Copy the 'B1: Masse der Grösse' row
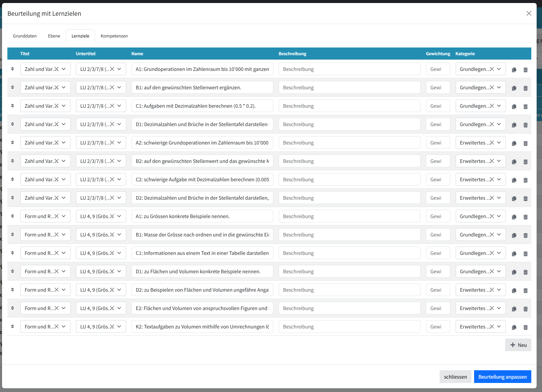The width and height of the screenshot is (542, 392). pos(514,235)
